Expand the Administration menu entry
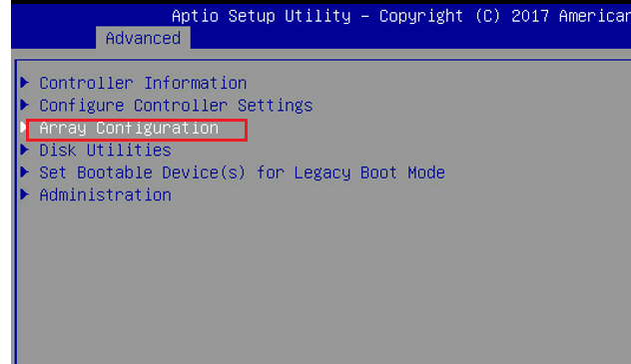This screenshot has height=364, width=631. [x=105, y=195]
